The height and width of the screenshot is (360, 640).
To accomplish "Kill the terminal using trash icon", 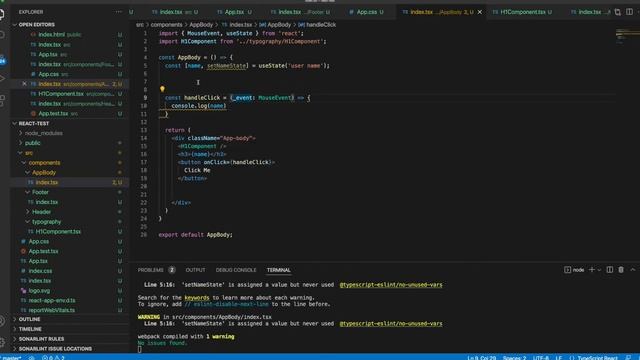I will tap(621, 270).
